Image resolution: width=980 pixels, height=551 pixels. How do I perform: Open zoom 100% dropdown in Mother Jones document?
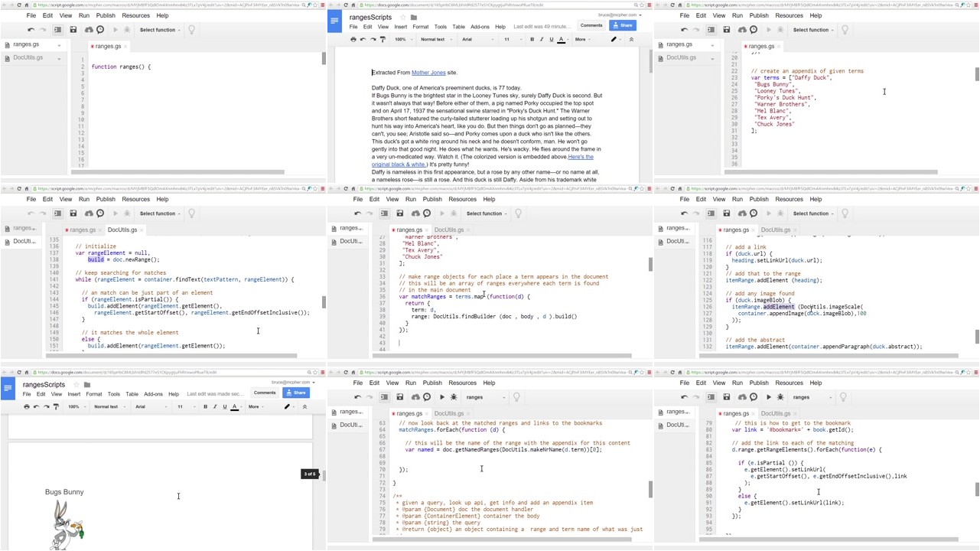(403, 39)
